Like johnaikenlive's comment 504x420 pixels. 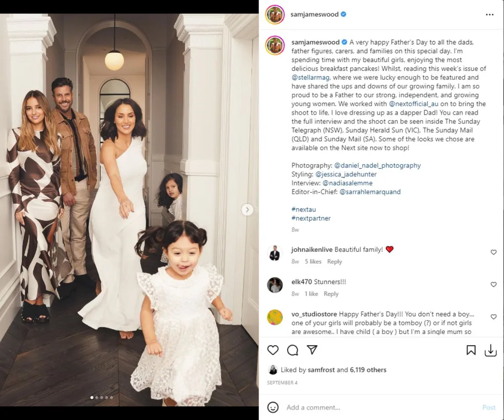[x=493, y=252]
